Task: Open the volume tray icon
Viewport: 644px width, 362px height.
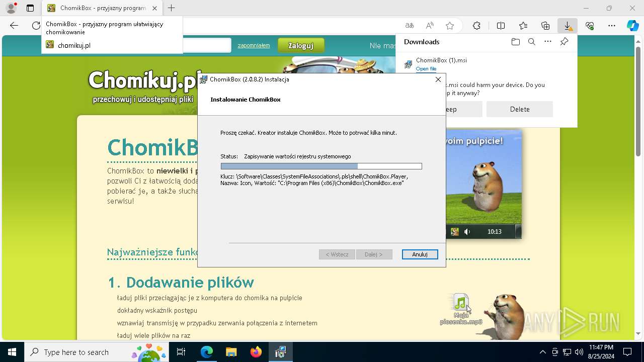Action: click(x=579, y=352)
